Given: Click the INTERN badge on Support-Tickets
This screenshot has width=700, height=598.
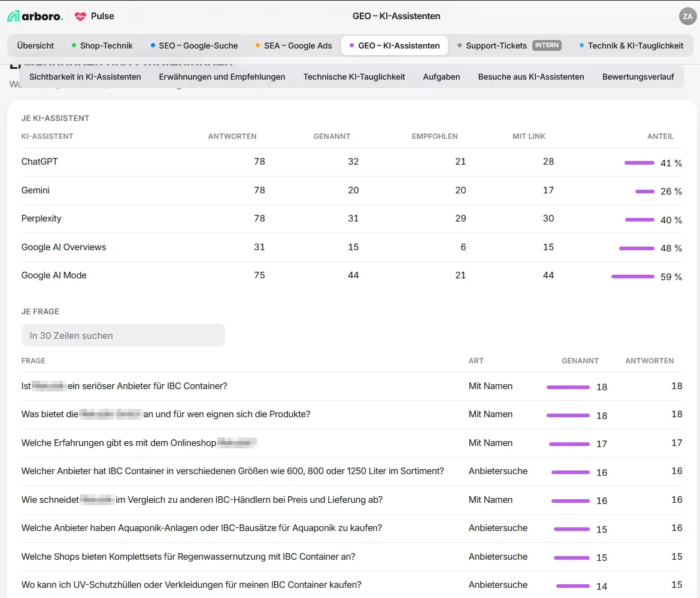Looking at the screenshot, I should (x=547, y=45).
